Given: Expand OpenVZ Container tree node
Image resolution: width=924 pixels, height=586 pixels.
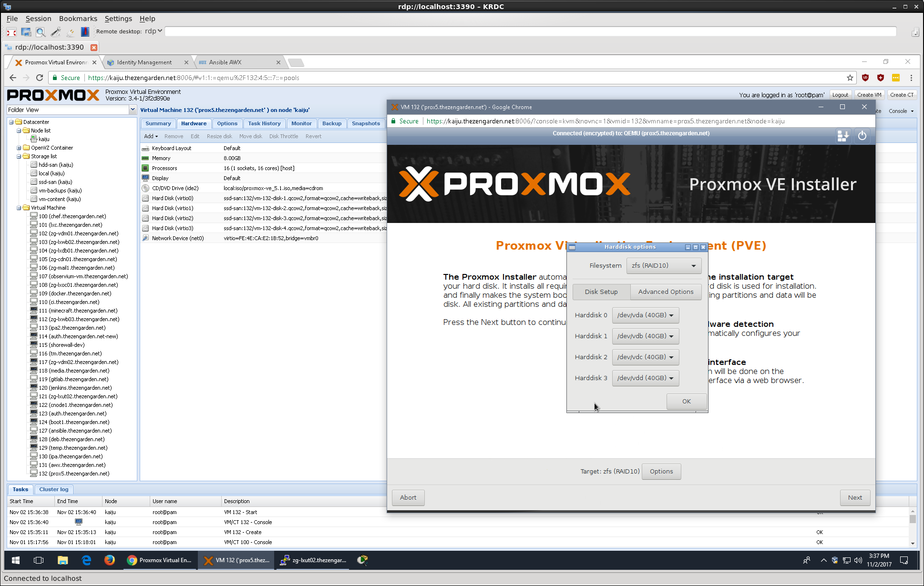Looking at the screenshot, I should [19, 148].
